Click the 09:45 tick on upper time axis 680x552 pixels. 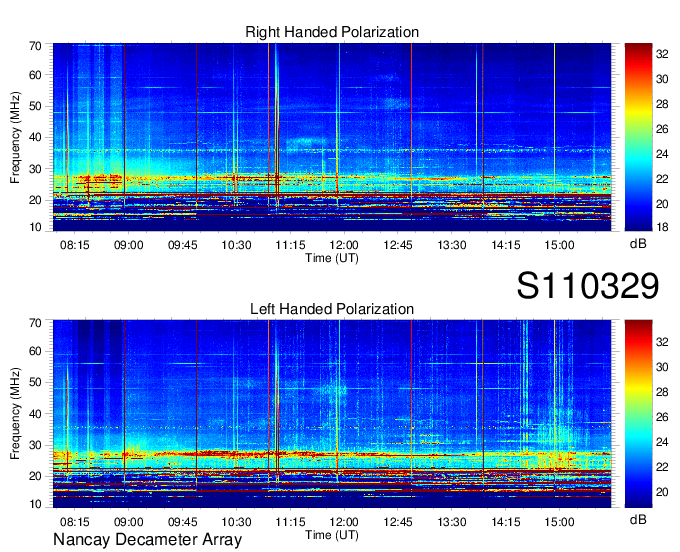coord(183,245)
